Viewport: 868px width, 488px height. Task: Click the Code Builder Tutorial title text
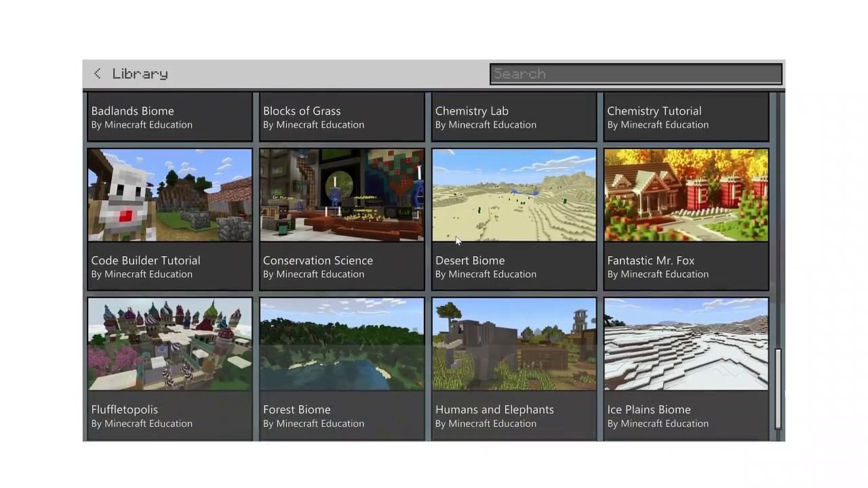pos(146,260)
